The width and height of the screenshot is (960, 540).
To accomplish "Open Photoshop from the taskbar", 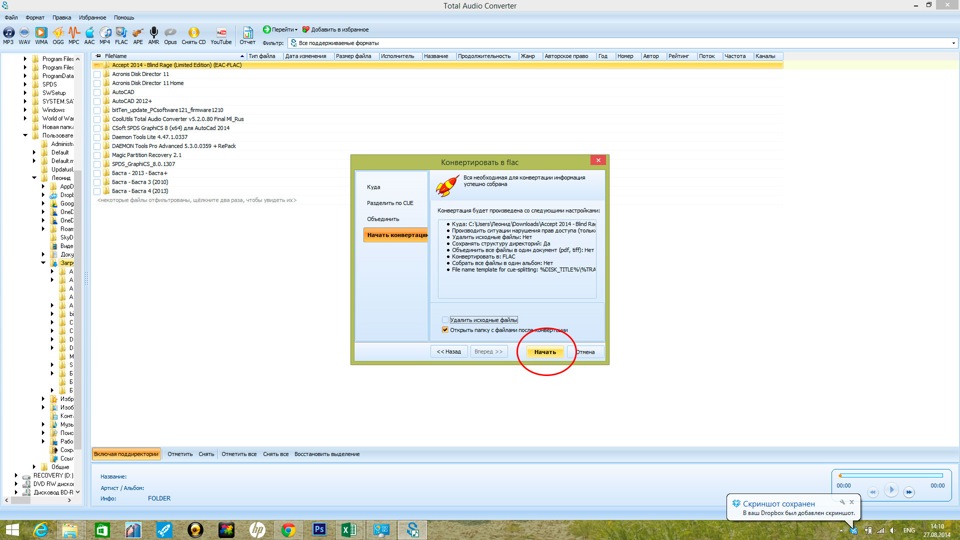I will [x=319, y=530].
